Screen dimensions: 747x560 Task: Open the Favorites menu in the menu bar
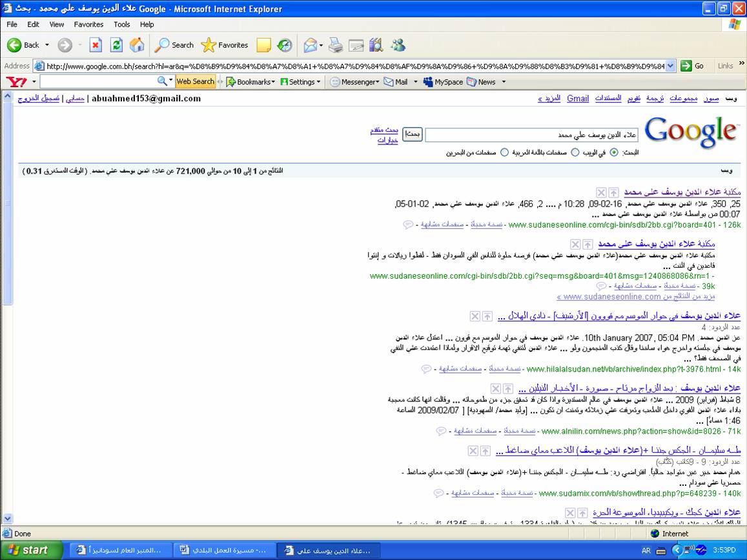click(x=88, y=25)
